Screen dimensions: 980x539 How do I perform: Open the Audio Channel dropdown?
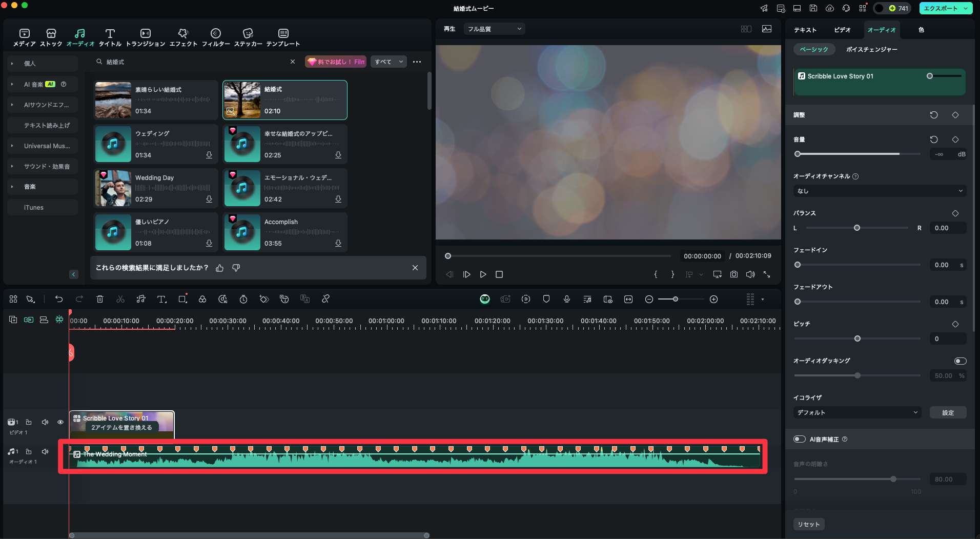(879, 191)
